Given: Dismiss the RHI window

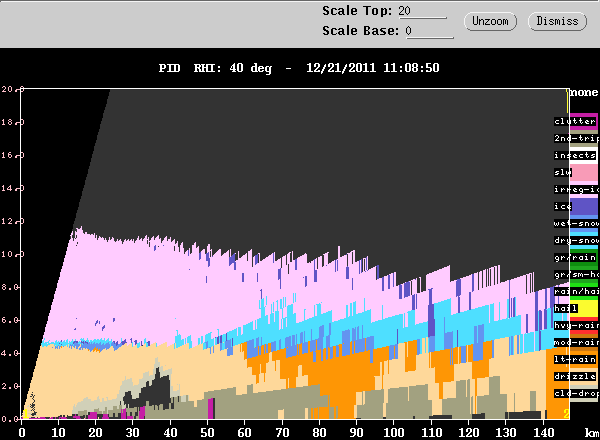Looking at the screenshot, I should [557, 21].
